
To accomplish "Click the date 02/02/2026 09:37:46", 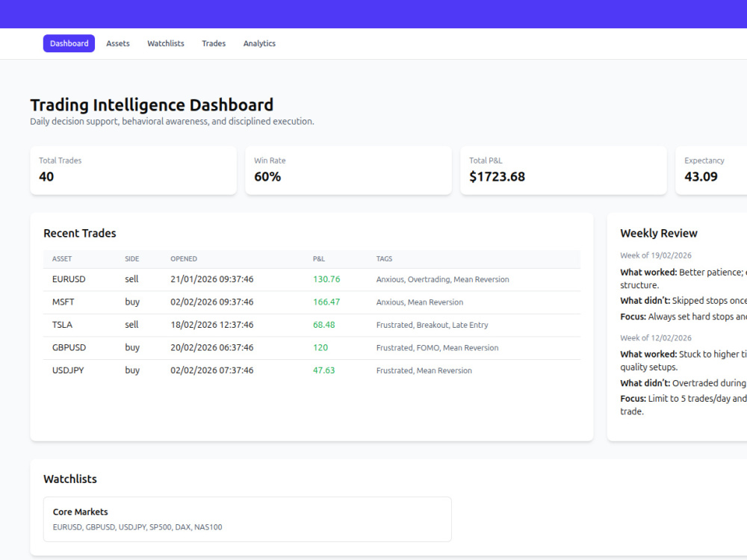I will tap(212, 302).
